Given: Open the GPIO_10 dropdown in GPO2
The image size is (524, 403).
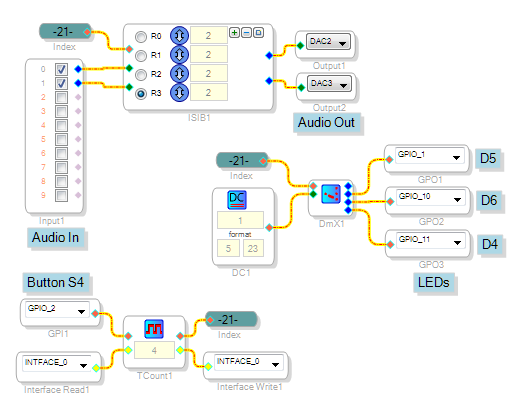Looking at the screenshot, I should (x=430, y=197).
